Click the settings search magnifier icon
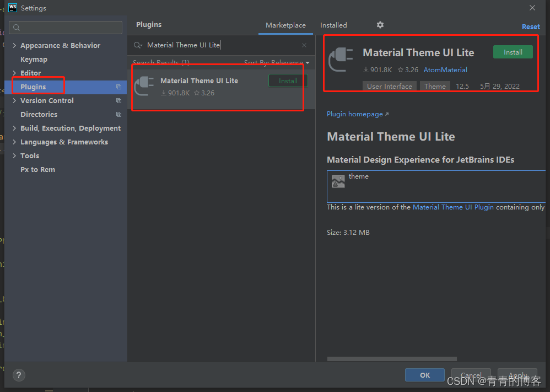Image resolution: width=550 pixels, height=392 pixels. [x=17, y=28]
